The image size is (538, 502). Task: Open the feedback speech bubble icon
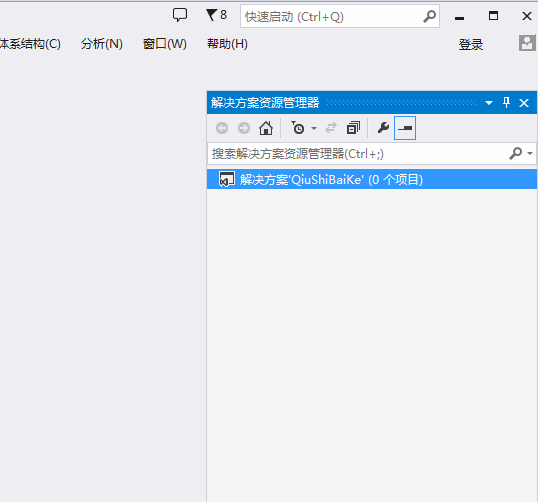(x=180, y=15)
